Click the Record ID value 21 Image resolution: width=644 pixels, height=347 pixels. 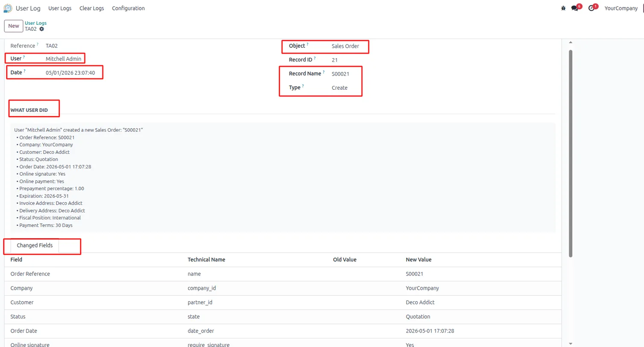pyautogui.click(x=335, y=60)
